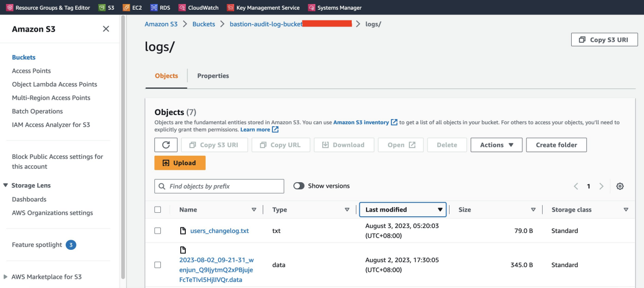Sort by Name column arrow
This screenshot has height=288, width=644.
[254, 210]
